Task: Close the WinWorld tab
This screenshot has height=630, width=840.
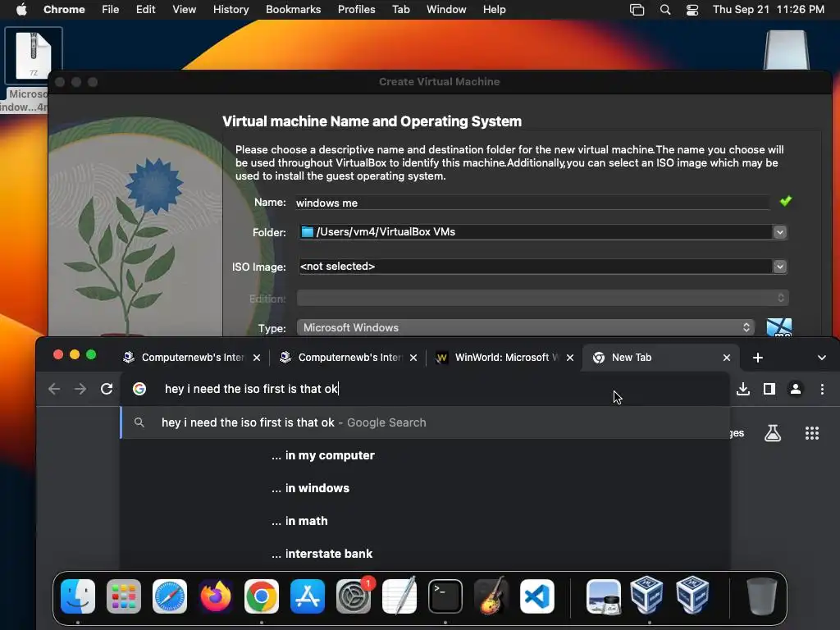Action: click(x=570, y=358)
